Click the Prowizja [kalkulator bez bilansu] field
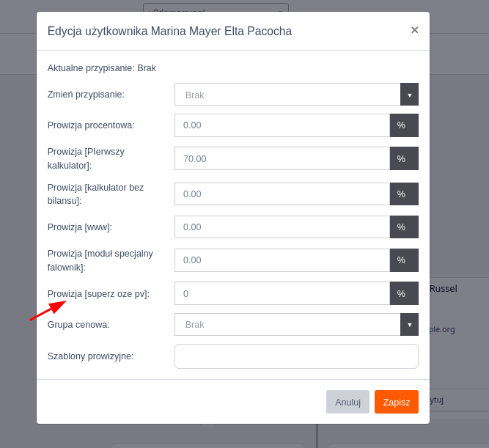This screenshot has width=489, height=448. [282, 194]
